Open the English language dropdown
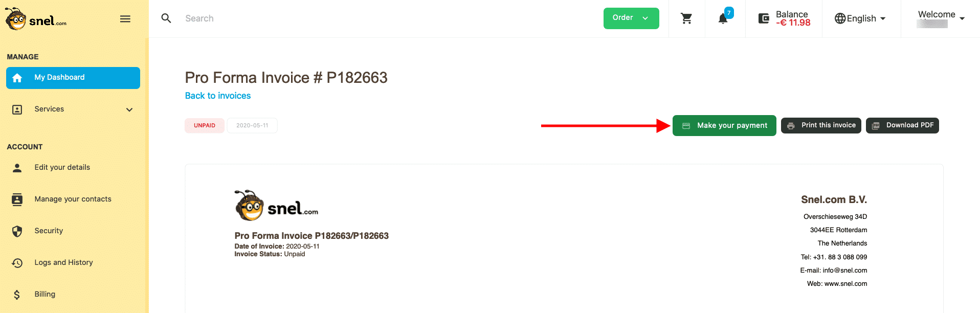This screenshot has width=980, height=313. [x=860, y=18]
